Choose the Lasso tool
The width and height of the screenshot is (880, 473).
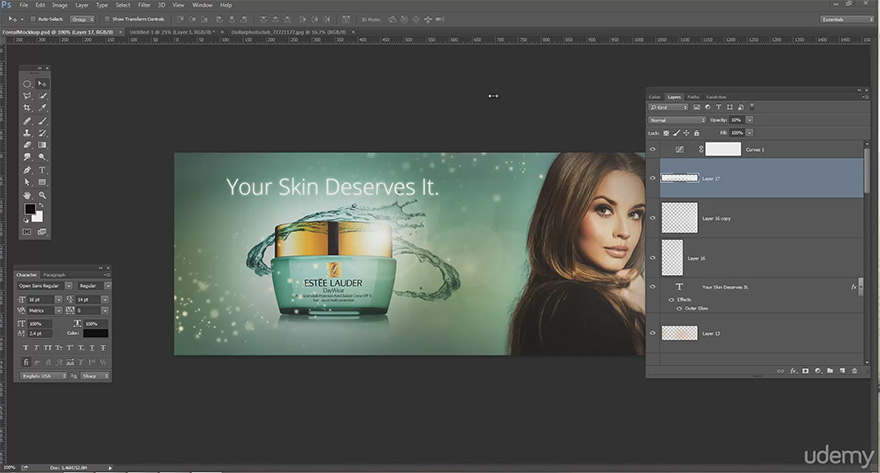(27, 96)
